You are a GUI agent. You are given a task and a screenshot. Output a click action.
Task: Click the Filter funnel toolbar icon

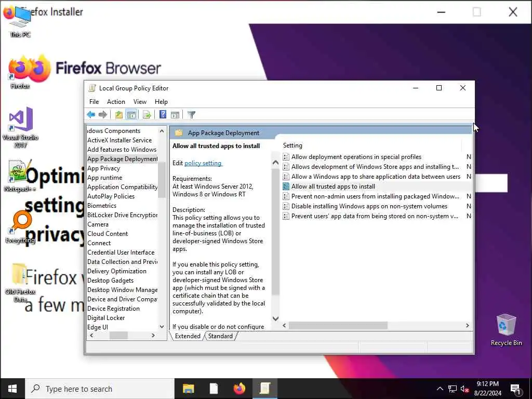[191, 115]
